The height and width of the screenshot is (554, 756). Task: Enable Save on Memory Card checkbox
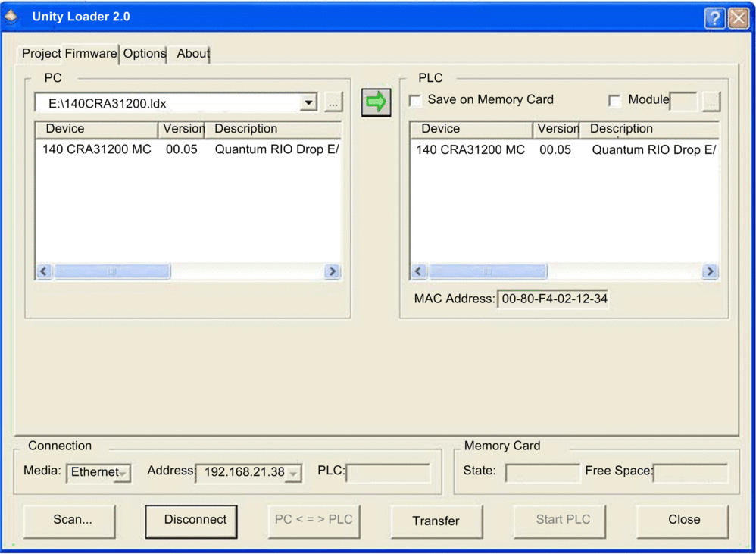click(414, 100)
